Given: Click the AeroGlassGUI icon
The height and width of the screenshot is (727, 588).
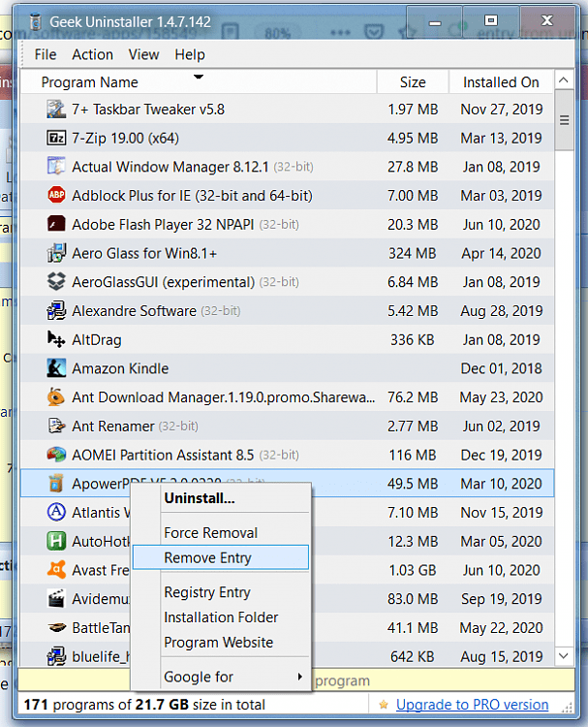Looking at the screenshot, I should point(56,282).
